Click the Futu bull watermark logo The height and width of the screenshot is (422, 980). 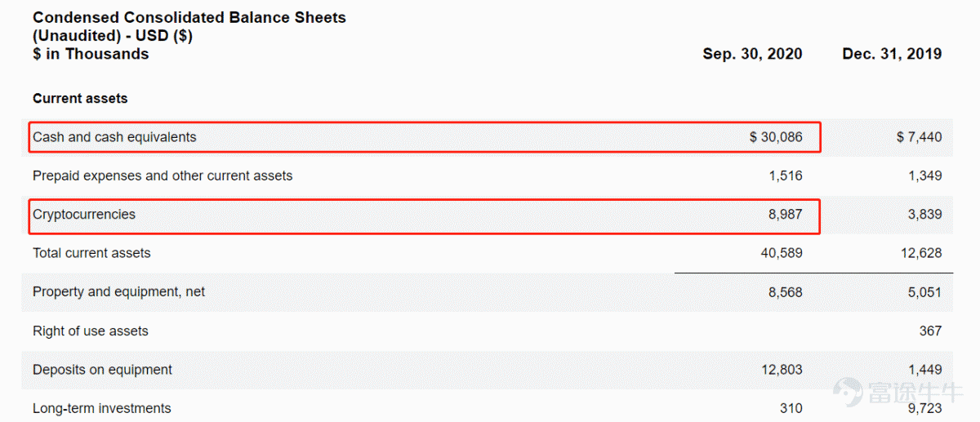tap(848, 391)
